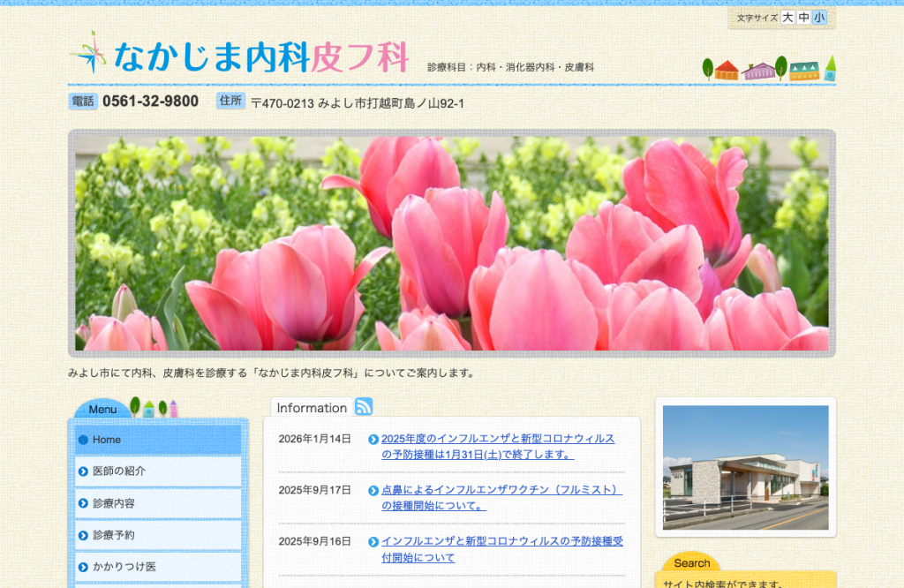This screenshot has height=588, width=904.
Task: Click the arrow icon beside 2025年9月16日 news
Action: 373,542
